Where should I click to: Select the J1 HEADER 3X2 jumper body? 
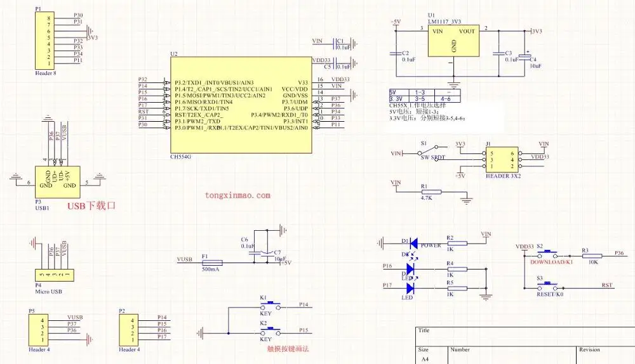tap(502, 160)
